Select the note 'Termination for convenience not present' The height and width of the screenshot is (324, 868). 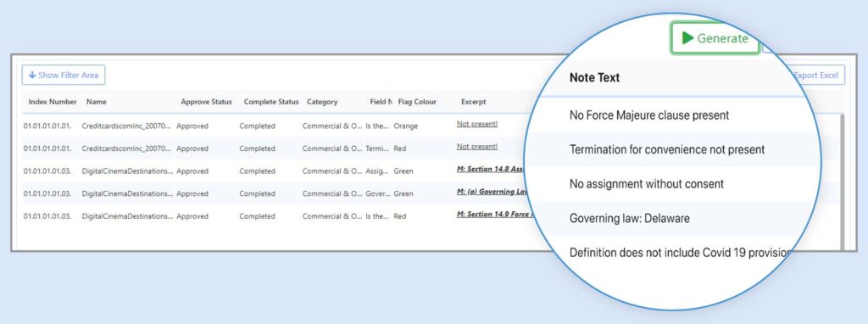666,149
